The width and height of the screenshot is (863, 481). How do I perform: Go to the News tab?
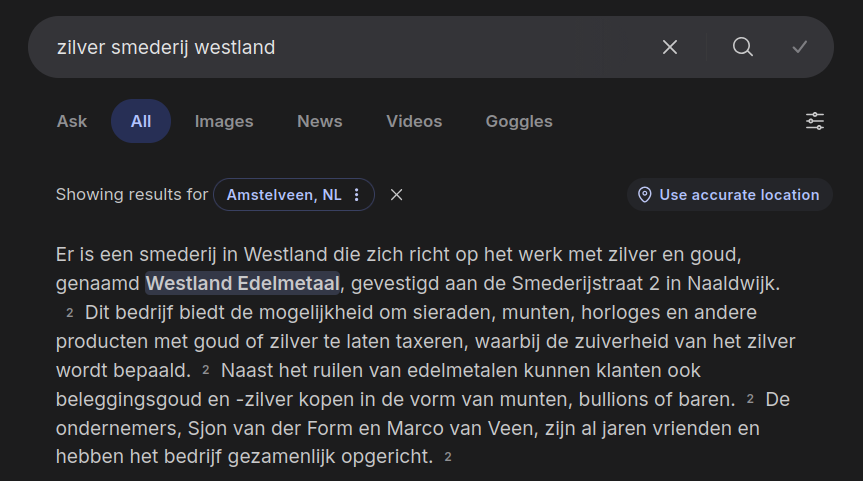tap(320, 121)
